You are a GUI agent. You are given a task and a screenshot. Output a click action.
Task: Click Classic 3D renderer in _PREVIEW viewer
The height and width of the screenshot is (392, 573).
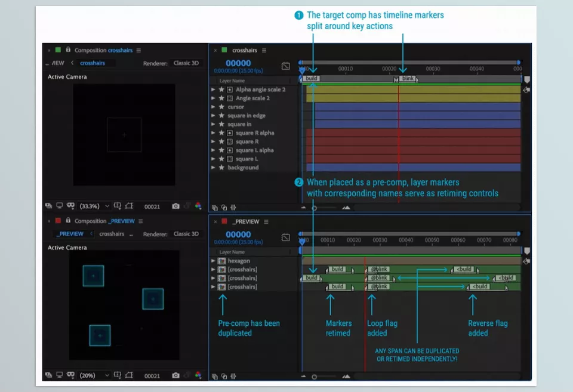pyautogui.click(x=186, y=234)
